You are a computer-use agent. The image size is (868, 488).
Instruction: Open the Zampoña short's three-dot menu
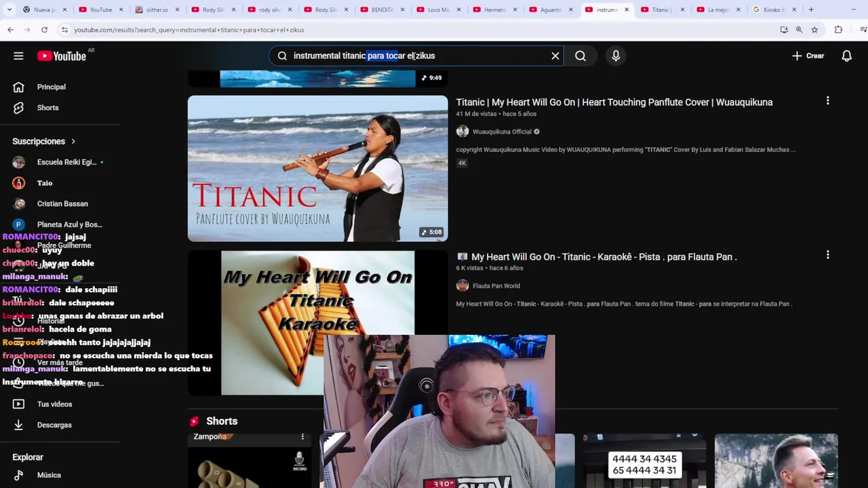(x=302, y=437)
